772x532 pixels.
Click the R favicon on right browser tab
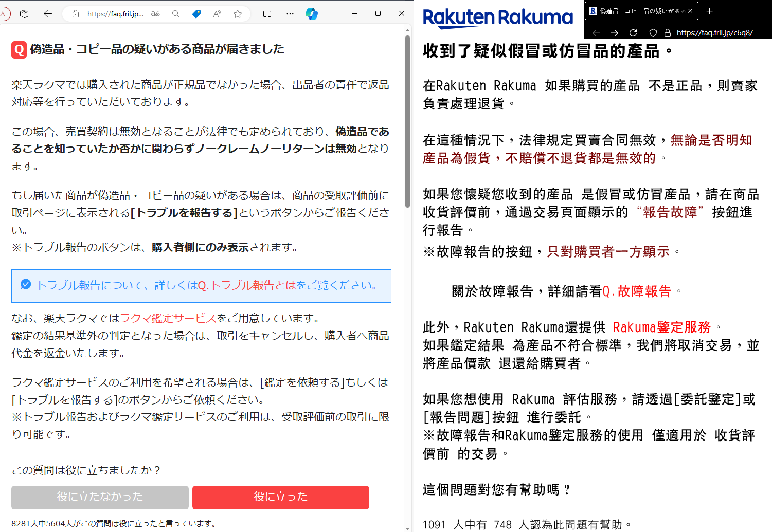(593, 11)
